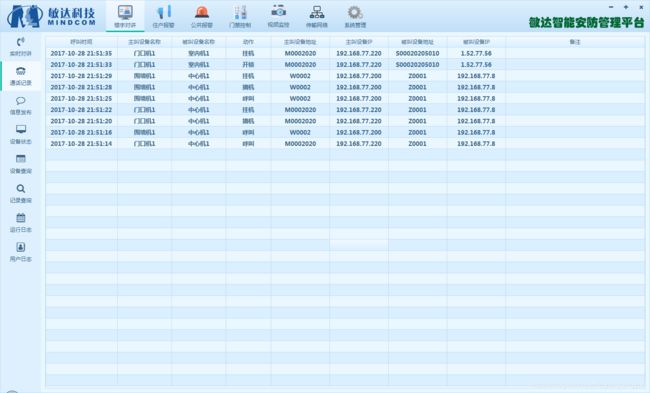Select the record at 2017-10-28 21:51:33
Screen dimensions: 650x393
pos(345,65)
